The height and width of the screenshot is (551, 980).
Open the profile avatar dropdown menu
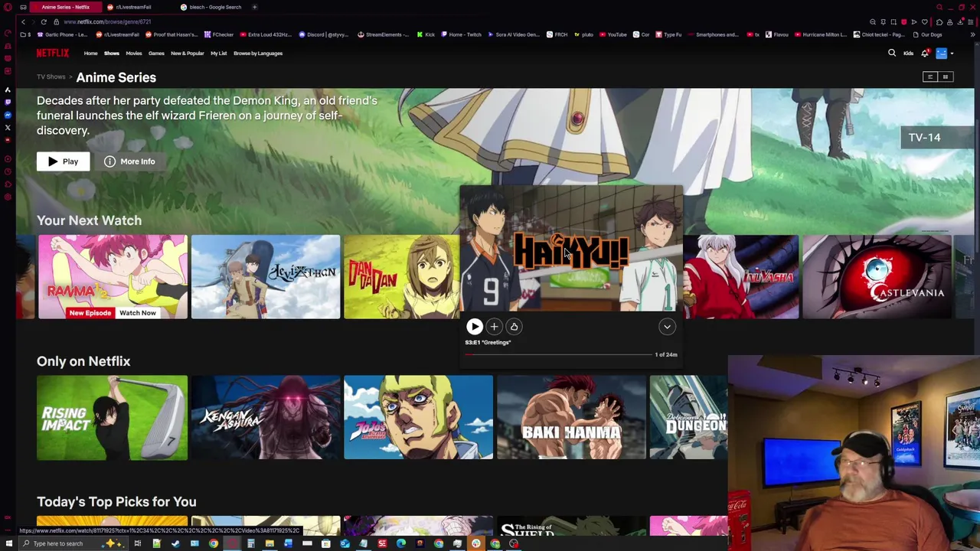point(944,53)
